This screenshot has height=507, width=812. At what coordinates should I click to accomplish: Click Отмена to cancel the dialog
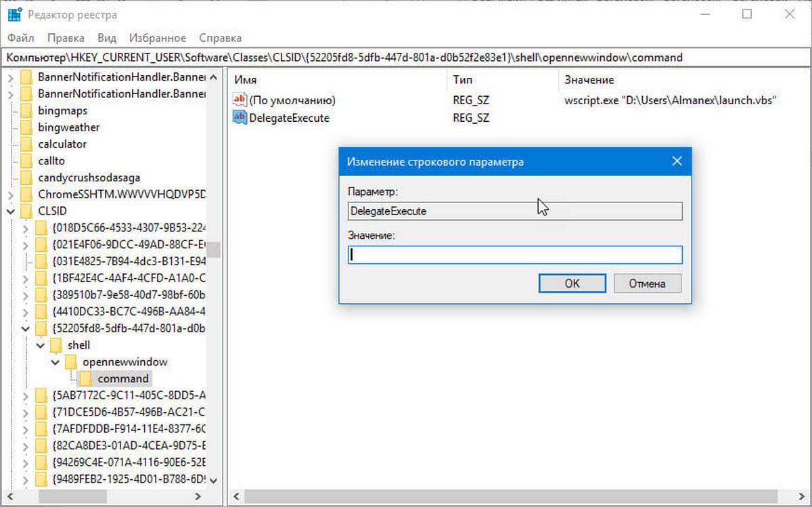click(648, 283)
